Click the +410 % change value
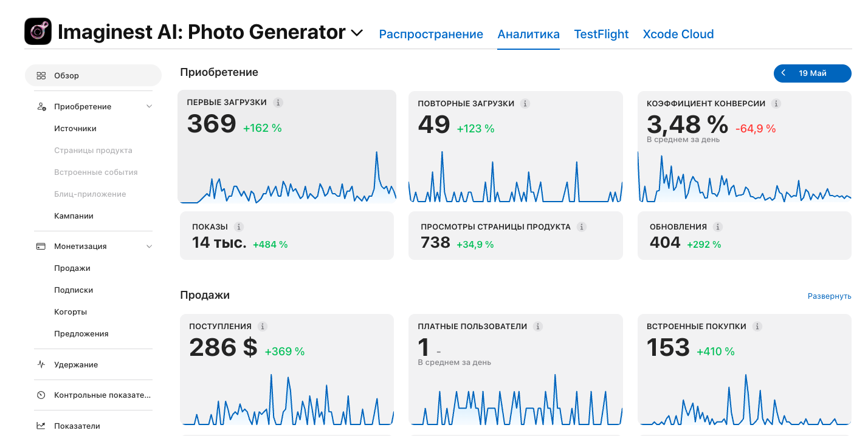The image size is (868, 436). click(715, 352)
